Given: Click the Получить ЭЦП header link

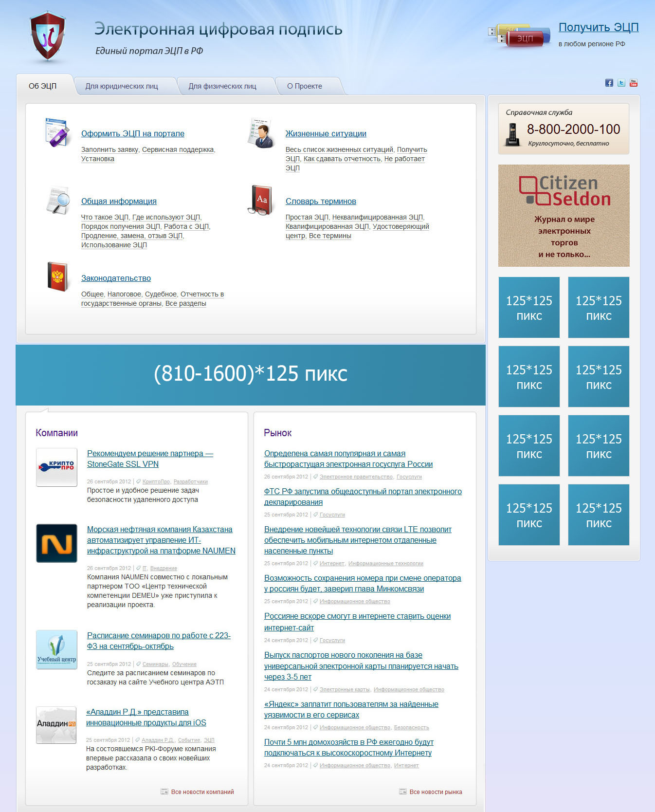Looking at the screenshot, I should [599, 27].
